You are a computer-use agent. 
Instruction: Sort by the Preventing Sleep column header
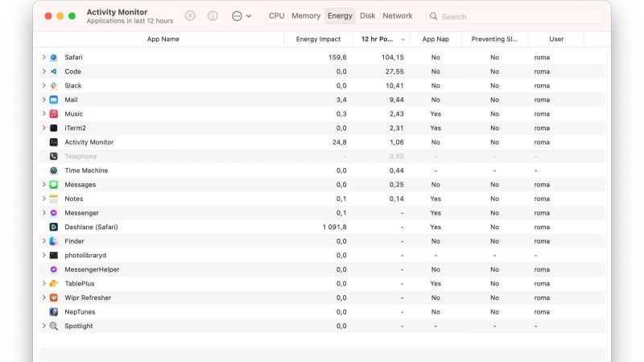pyautogui.click(x=494, y=39)
